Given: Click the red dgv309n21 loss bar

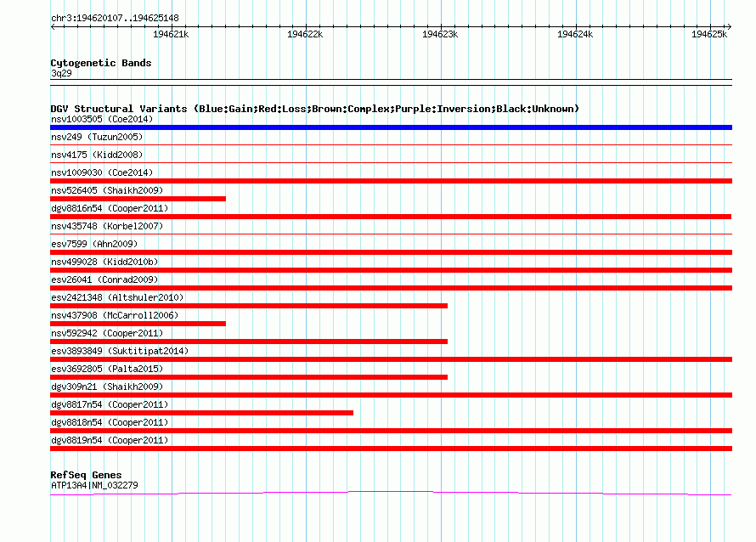Looking at the screenshot, I should 391,395.
